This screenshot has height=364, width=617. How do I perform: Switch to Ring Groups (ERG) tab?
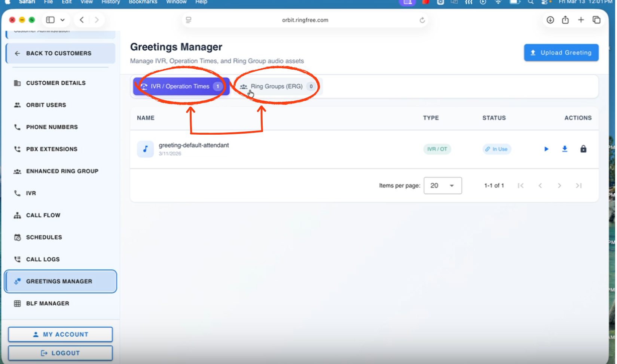point(277,86)
